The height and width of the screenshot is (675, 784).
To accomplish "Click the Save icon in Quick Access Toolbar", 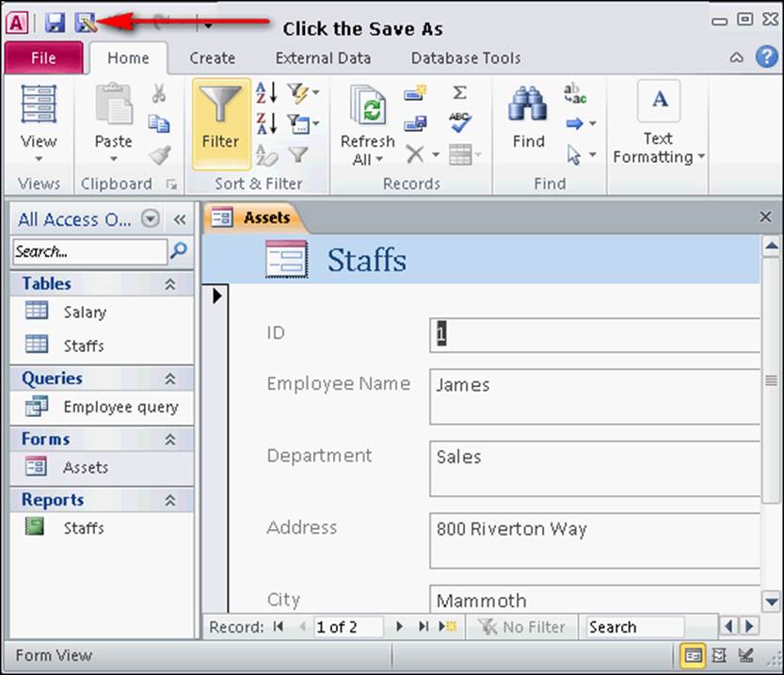I will (55, 23).
